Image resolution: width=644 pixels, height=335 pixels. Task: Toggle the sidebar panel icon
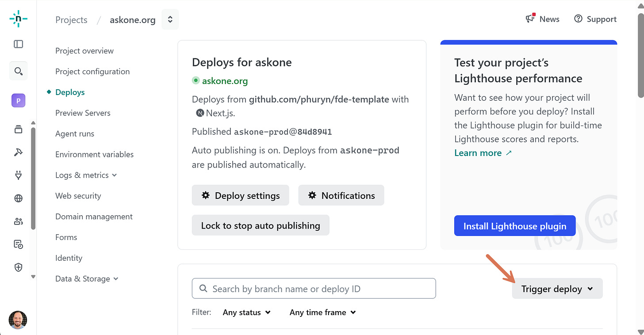click(18, 44)
